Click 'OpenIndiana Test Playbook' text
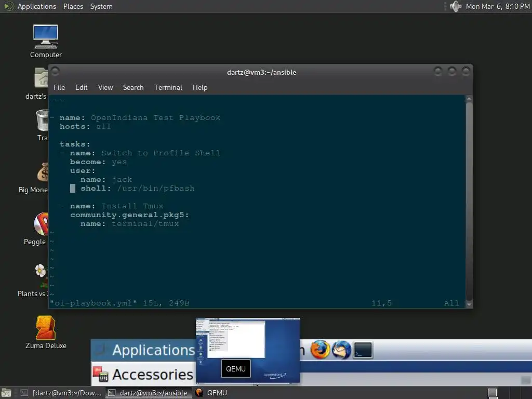The width and height of the screenshot is (532, 399). pos(155,118)
